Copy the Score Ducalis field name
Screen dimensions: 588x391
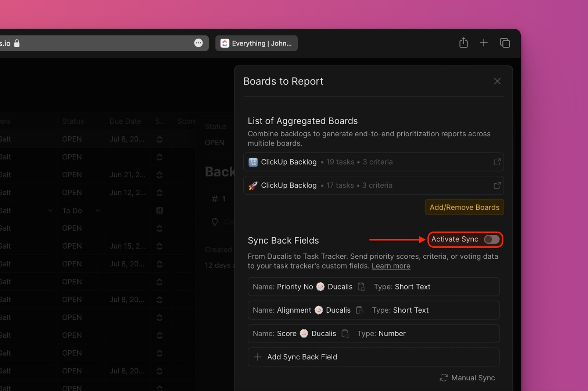tap(345, 334)
